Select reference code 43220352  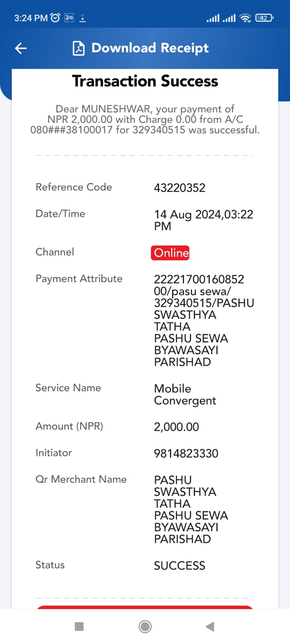(x=180, y=188)
